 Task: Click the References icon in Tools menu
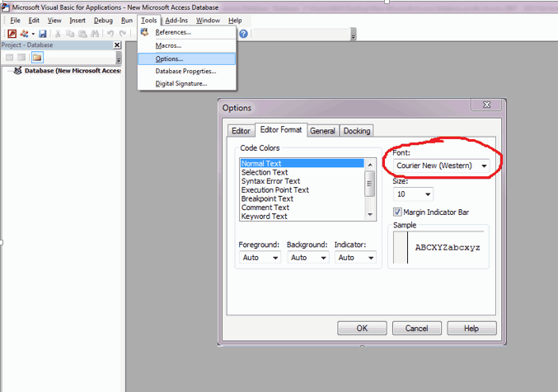click(x=144, y=32)
